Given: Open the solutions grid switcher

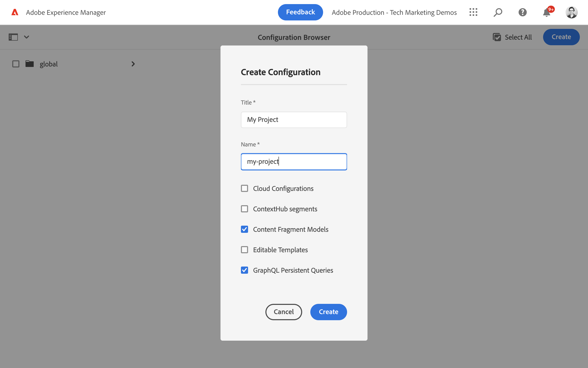Looking at the screenshot, I should (473, 12).
